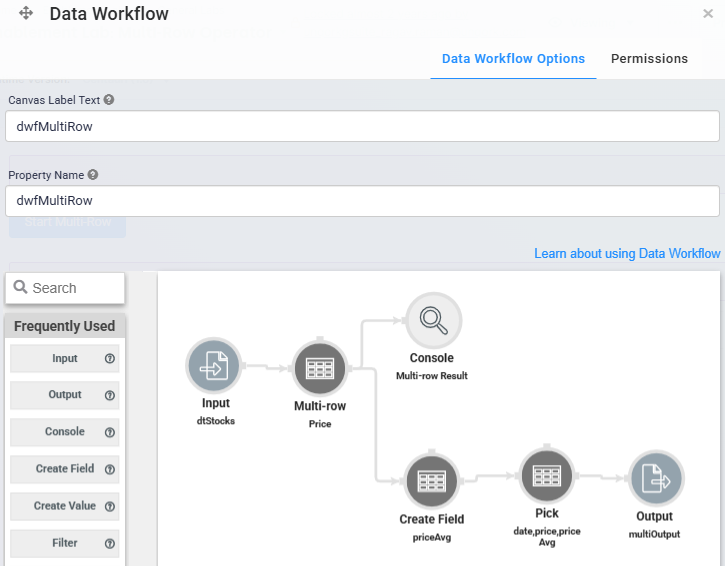Click help icon on Filter operator

tap(110, 543)
